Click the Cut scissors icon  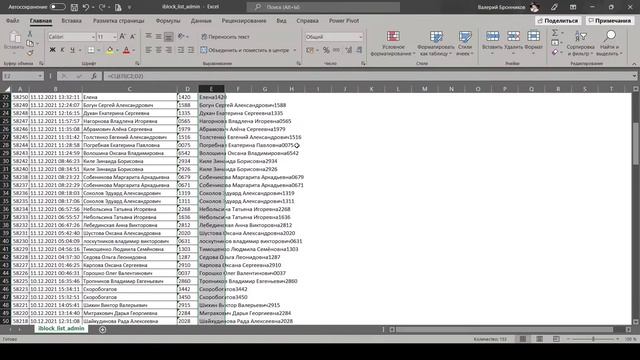coord(30,34)
